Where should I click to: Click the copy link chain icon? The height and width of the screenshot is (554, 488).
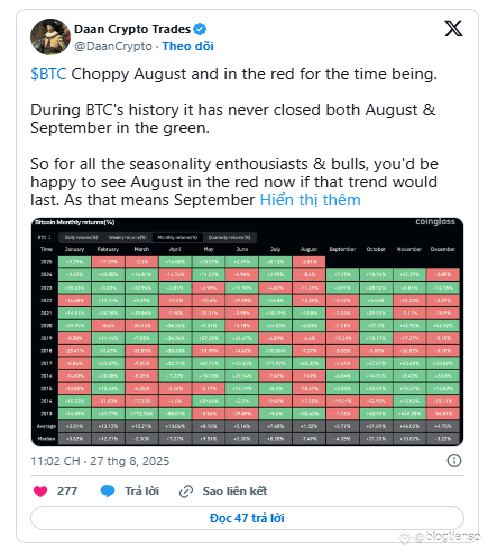[x=186, y=491]
